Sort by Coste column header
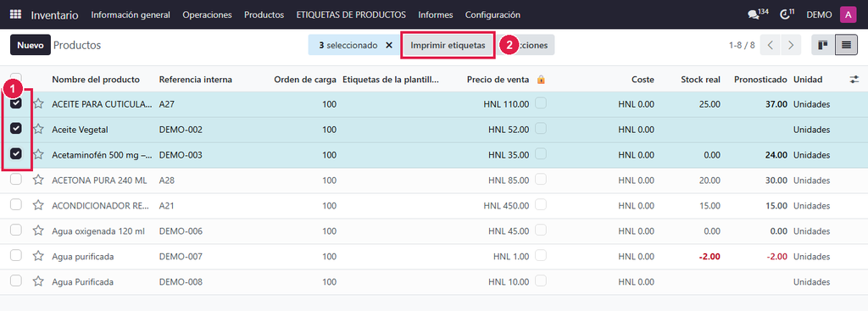Viewport: 868px width, 311px height. tap(643, 80)
